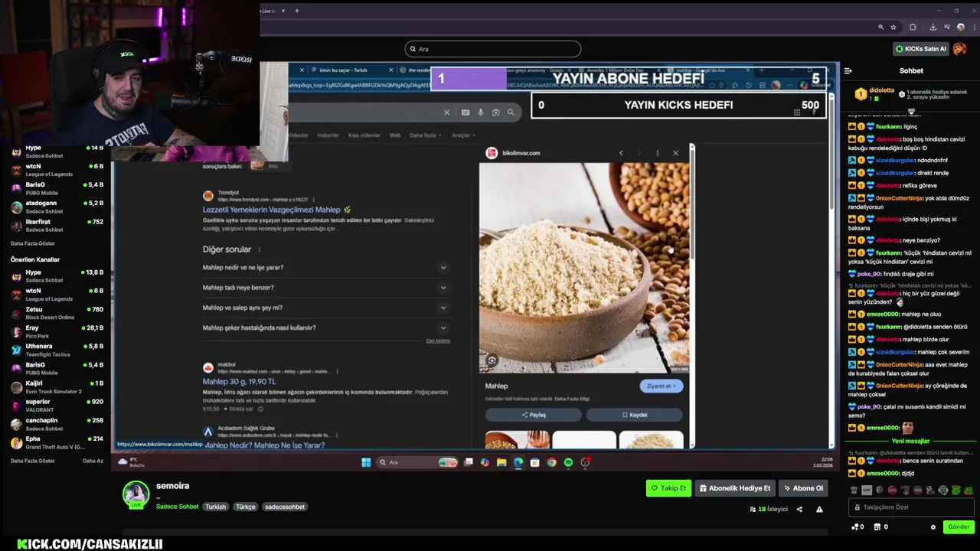Image resolution: width=980 pixels, height=551 pixels.
Task: Click the Kaydet save button in image panel
Action: (635, 415)
